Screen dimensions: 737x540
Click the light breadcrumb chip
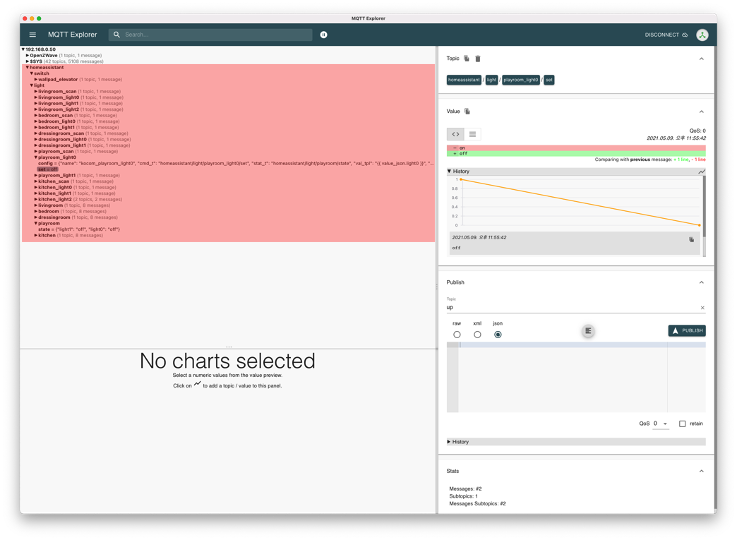(x=492, y=80)
